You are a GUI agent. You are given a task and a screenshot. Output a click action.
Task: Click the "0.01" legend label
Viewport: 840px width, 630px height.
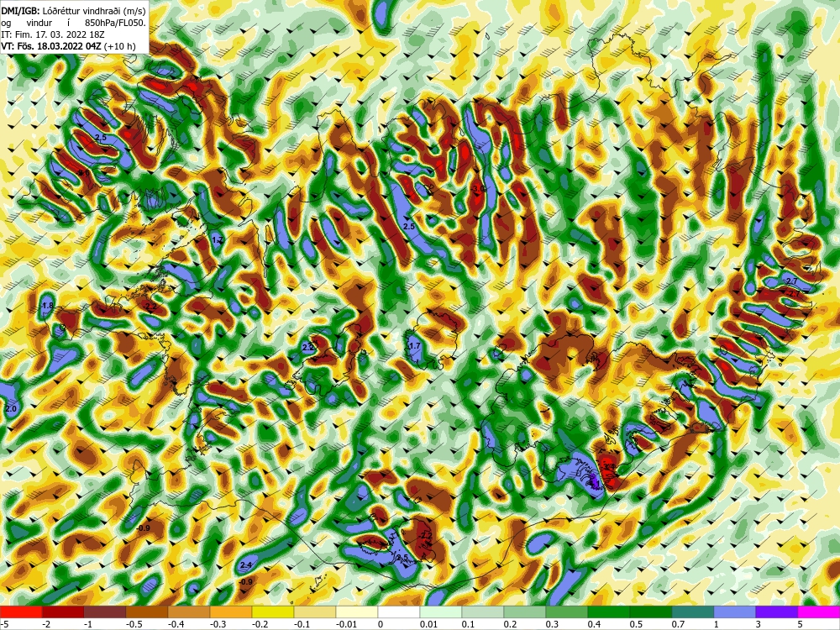pos(428,624)
